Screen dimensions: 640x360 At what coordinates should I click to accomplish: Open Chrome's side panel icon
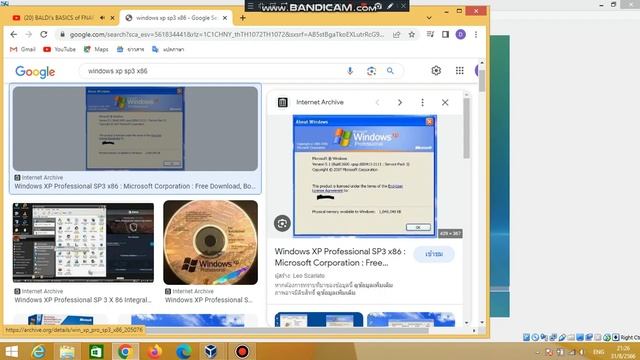(445, 35)
